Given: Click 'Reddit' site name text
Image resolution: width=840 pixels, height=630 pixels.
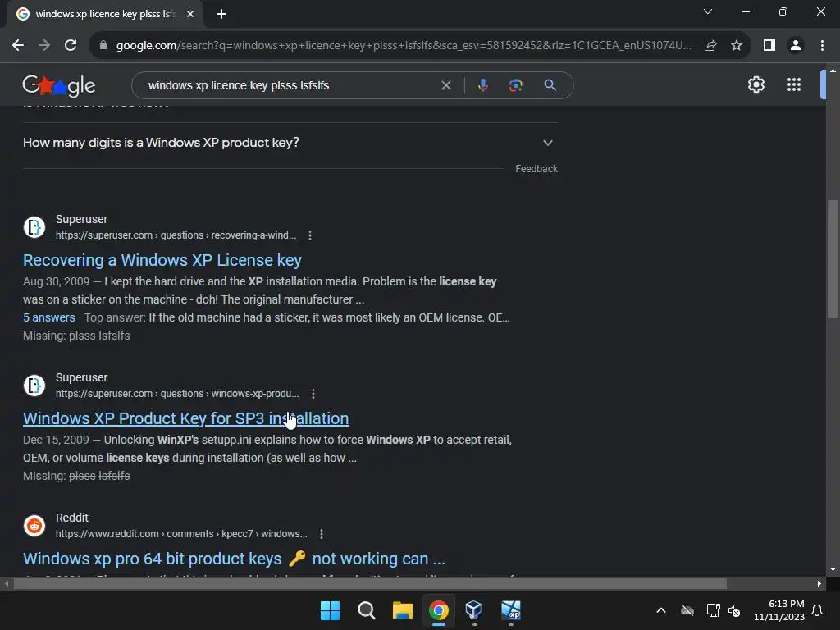Looking at the screenshot, I should 72,518.
